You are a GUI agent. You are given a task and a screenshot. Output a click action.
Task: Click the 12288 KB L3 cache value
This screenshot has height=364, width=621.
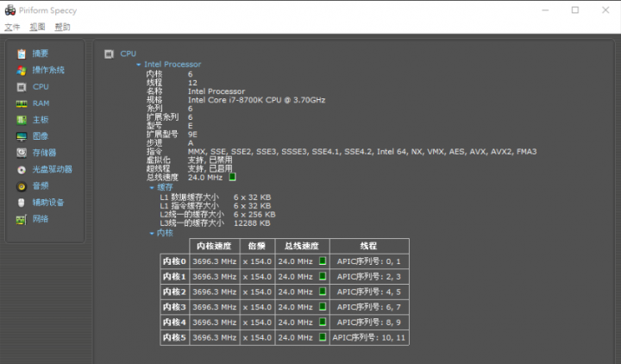[252, 223]
